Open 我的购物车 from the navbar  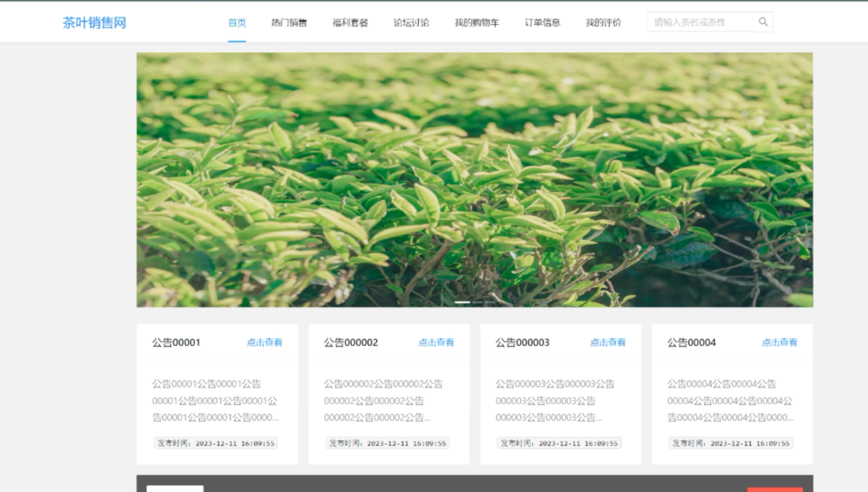(x=477, y=22)
